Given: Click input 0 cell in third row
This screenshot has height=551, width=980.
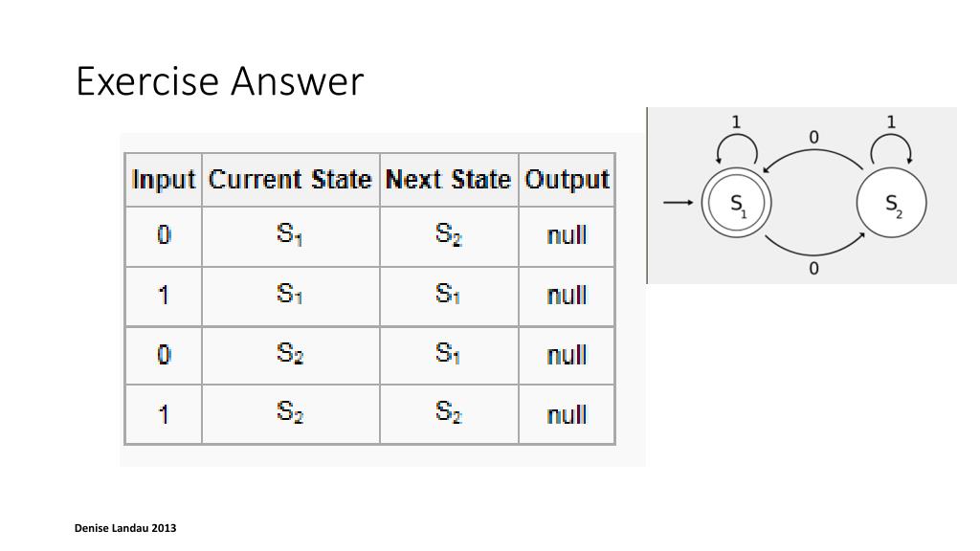Looking at the screenshot, I should point(164,356).
